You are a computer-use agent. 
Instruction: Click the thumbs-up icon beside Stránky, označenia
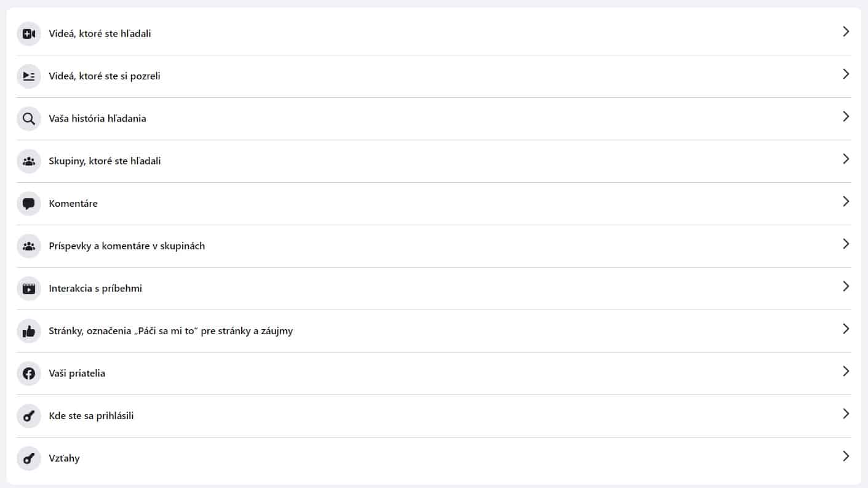click(x=29, y=331)
